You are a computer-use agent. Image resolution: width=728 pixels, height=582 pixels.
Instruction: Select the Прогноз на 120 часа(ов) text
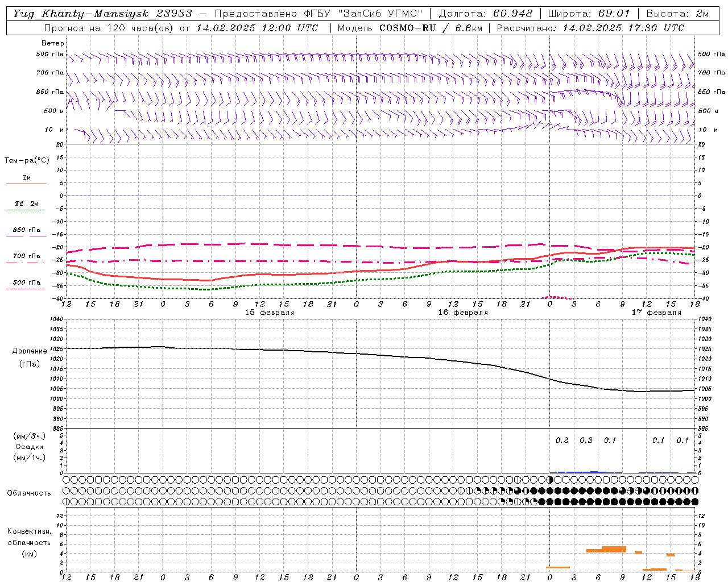point(109,28)
